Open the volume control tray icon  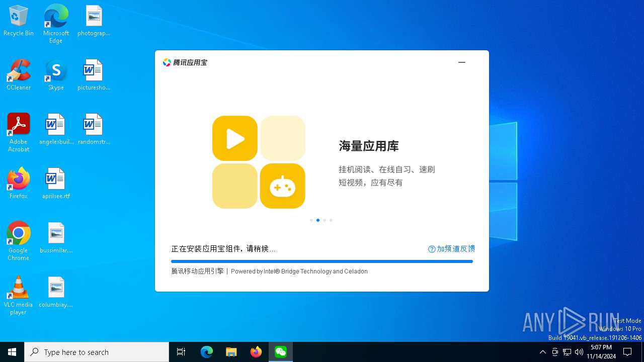point(579,352)
